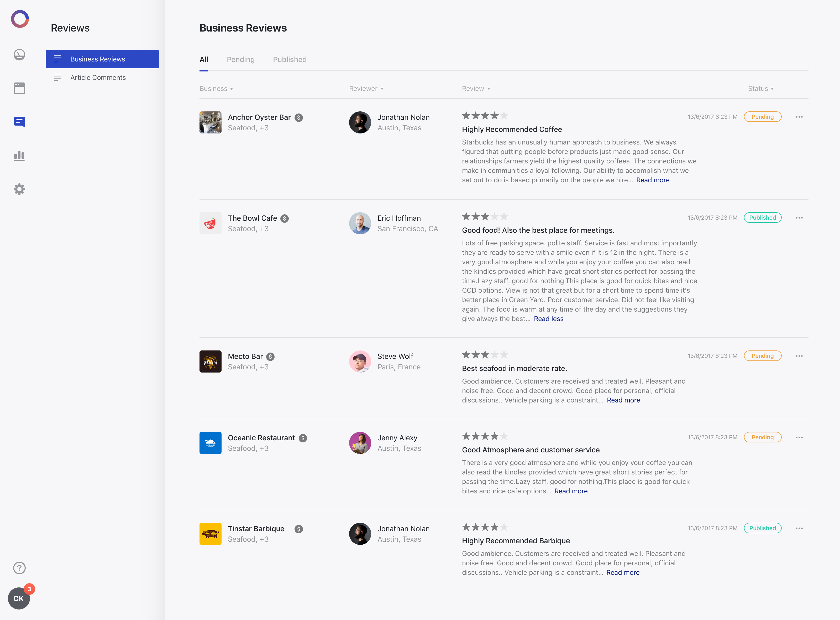
Task: Collapse Eric Hoffman's review via Read less
Action: click(548, 319)
